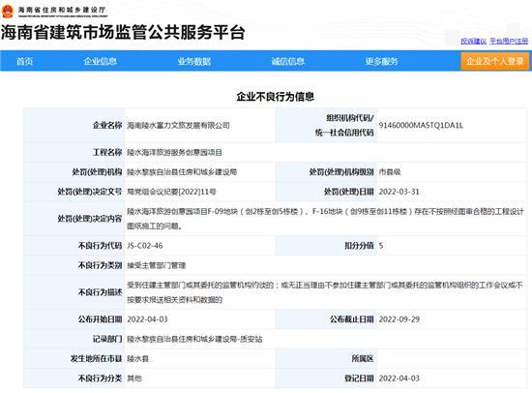The image size is (532, 393).
Task: Click the 海南省住房和城乡建设厅 header text
Action: tap(63, 10)
